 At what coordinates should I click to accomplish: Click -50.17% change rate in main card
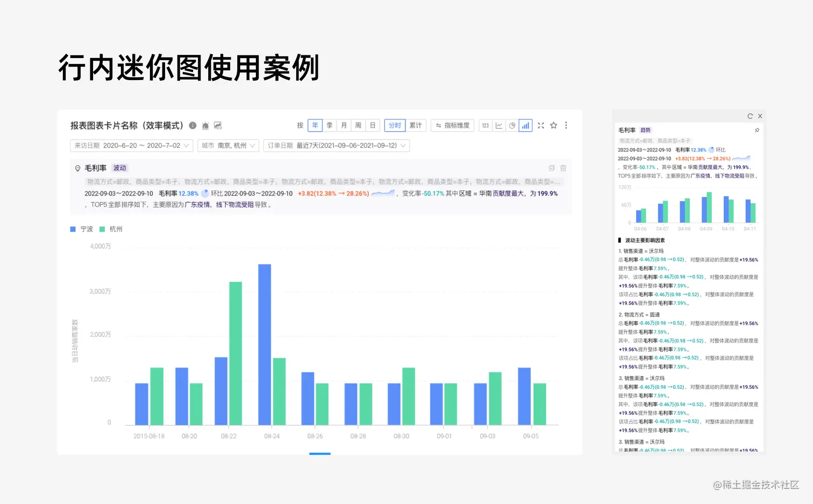point(433,193)
